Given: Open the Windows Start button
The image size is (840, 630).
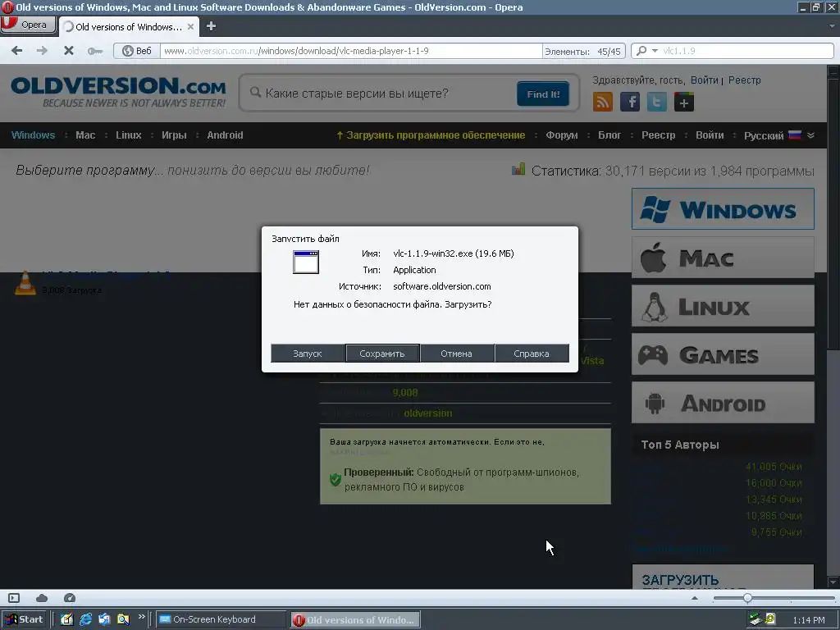Looking at the screenshot, I should pos(24,619).
